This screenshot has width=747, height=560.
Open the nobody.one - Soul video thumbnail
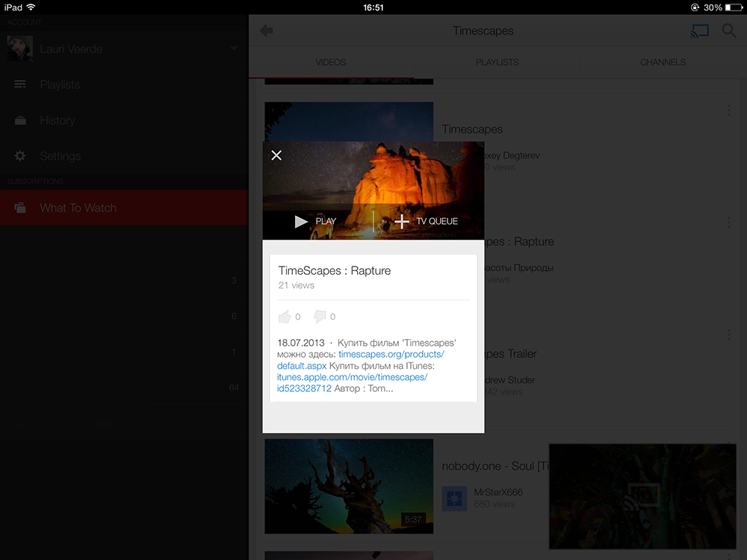point(349,486)
